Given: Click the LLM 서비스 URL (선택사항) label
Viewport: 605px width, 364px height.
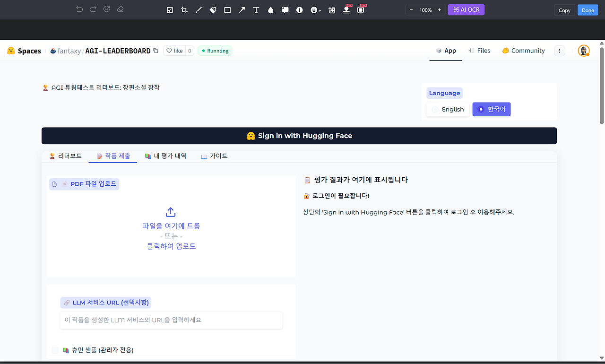Looking at the screenshot, I should [x=105, y=303].
